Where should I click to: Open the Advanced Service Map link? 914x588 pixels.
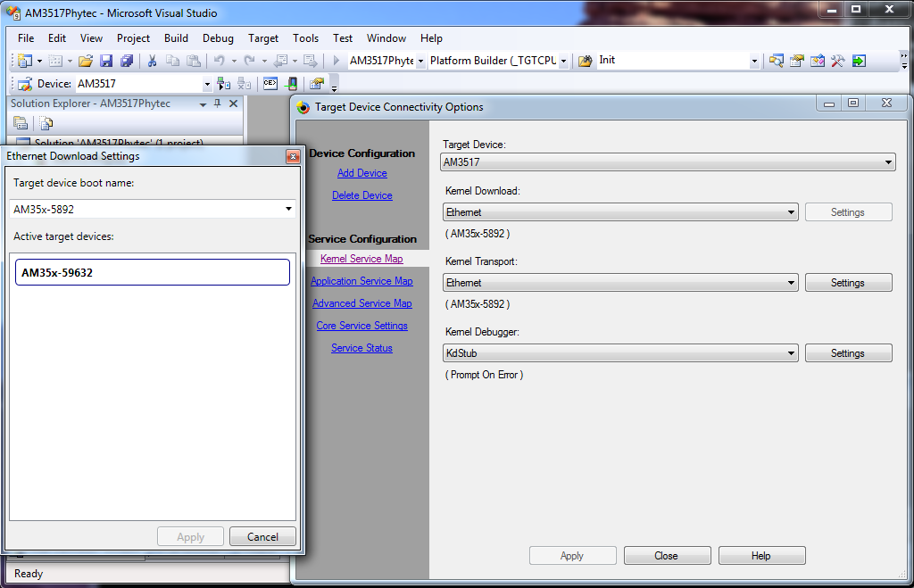pos(362,303)
